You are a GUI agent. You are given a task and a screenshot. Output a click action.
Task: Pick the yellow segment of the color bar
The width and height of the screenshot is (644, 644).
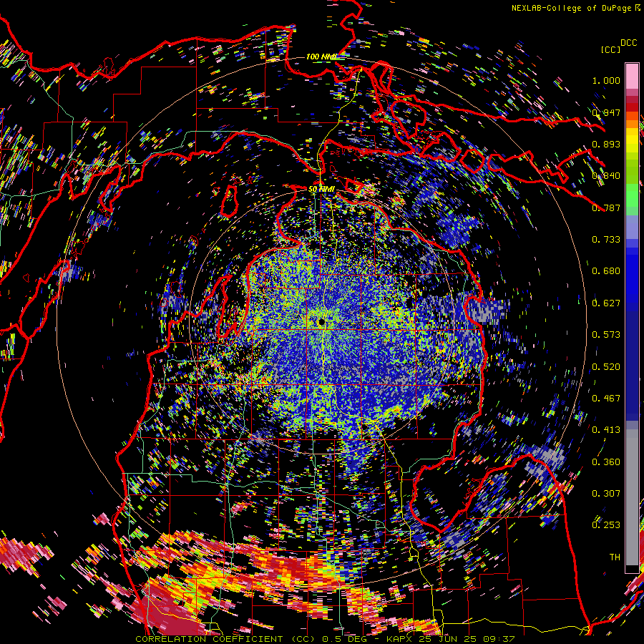coord(632,140)
